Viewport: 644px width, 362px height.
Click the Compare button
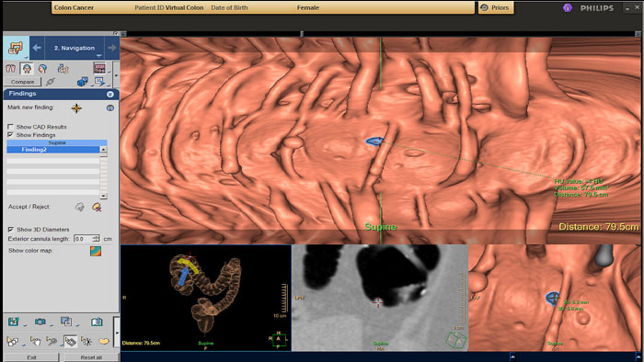pyautogui.click(x=23, y=82)
